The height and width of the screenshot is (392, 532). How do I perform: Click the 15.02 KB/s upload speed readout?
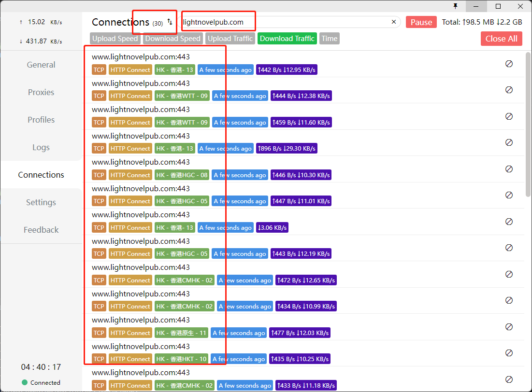pyautogui.click(x=41, y=22)
